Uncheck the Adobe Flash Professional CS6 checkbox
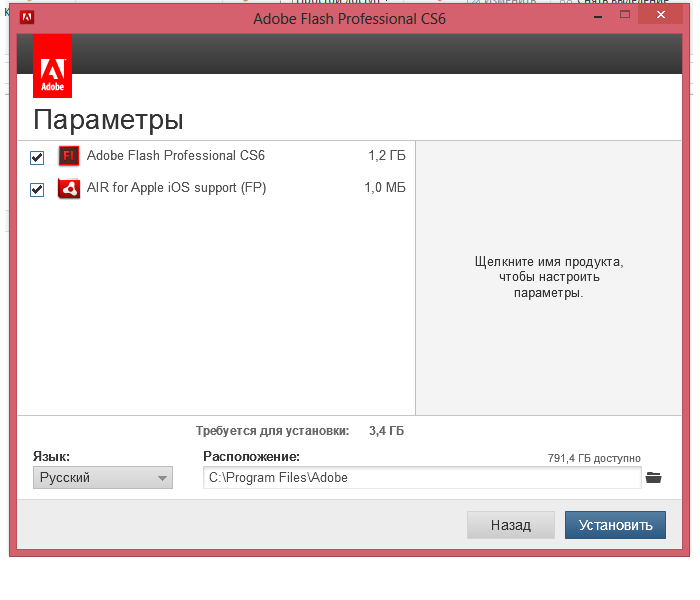Image resolution: width=700 pixels, height=600 pixels. 37,158
